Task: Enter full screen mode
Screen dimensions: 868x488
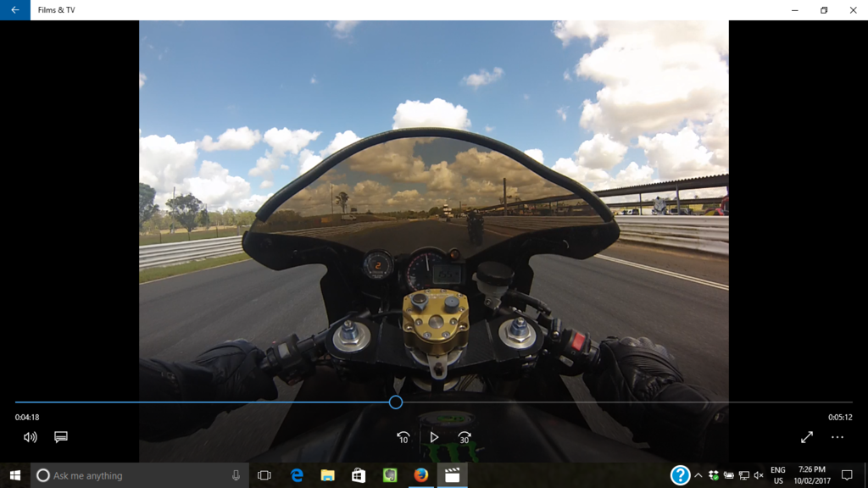Action: pos(807,437)
